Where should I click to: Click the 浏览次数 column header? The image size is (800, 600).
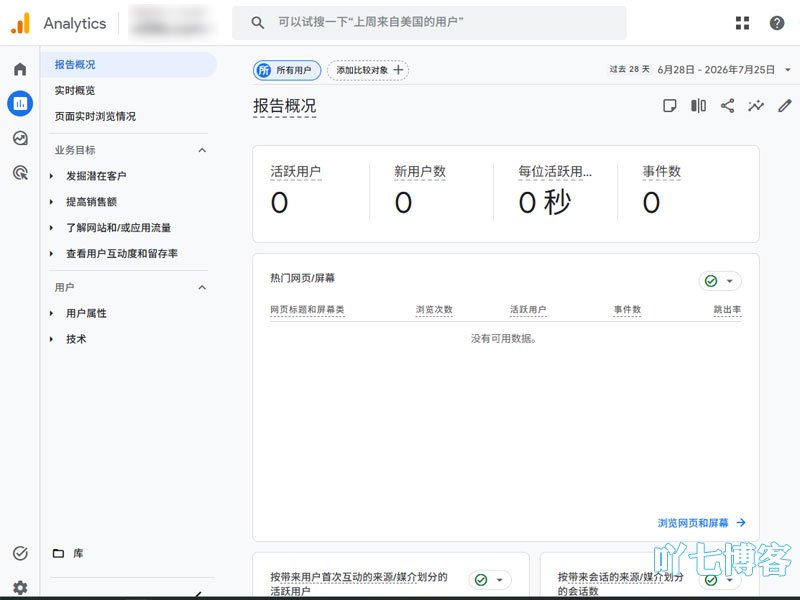(434, 309)
